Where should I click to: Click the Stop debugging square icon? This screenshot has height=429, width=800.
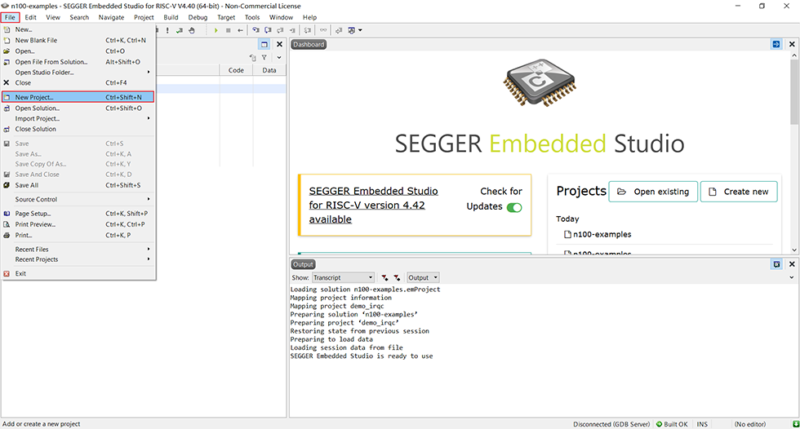[229, 30]
